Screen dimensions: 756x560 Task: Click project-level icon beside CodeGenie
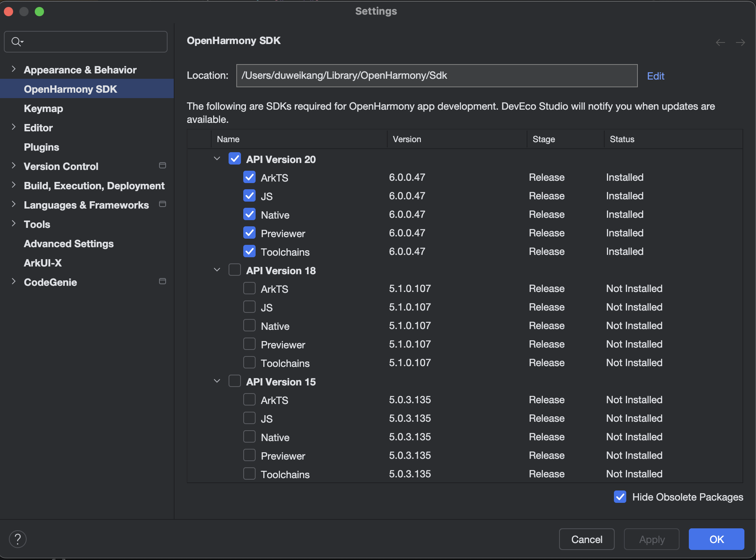click(x=163, y=282)
